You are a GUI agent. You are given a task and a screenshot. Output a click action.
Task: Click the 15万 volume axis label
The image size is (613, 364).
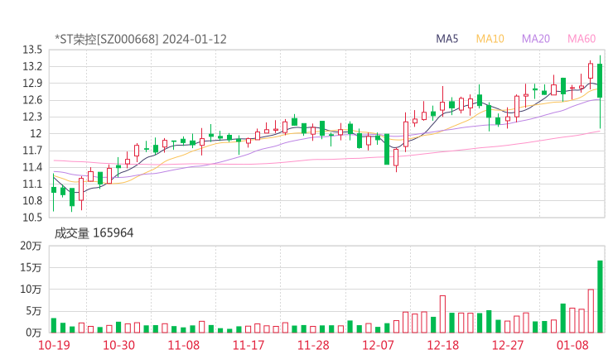pos(31,267)
